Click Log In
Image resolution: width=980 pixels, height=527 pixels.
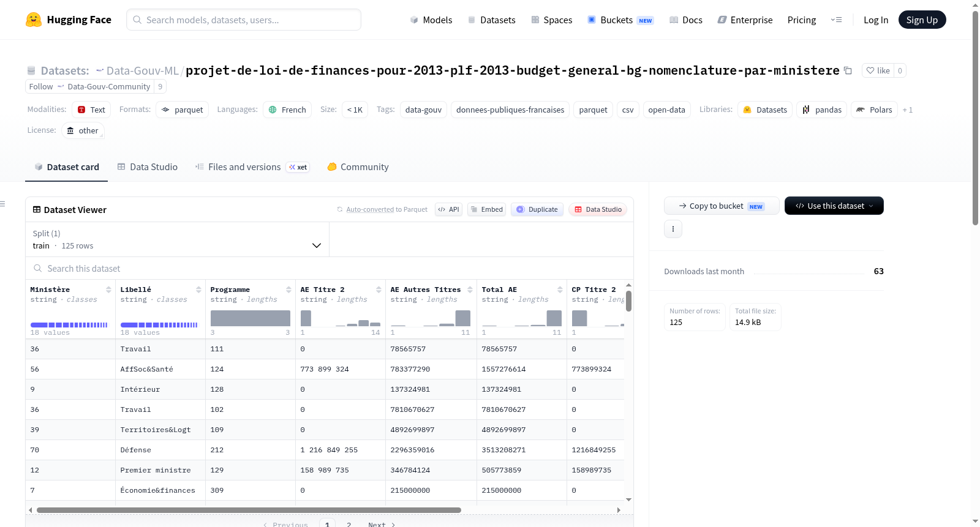(x=875, y=20)
